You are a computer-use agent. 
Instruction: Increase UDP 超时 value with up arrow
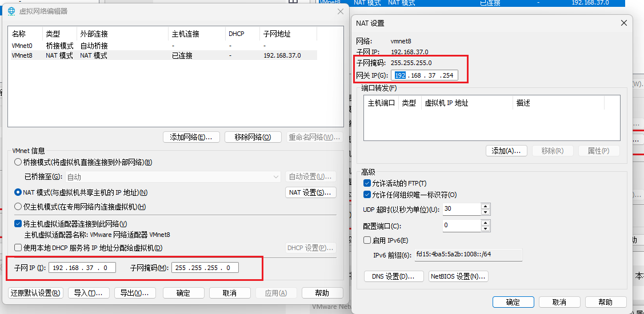[x=486, y=207]
